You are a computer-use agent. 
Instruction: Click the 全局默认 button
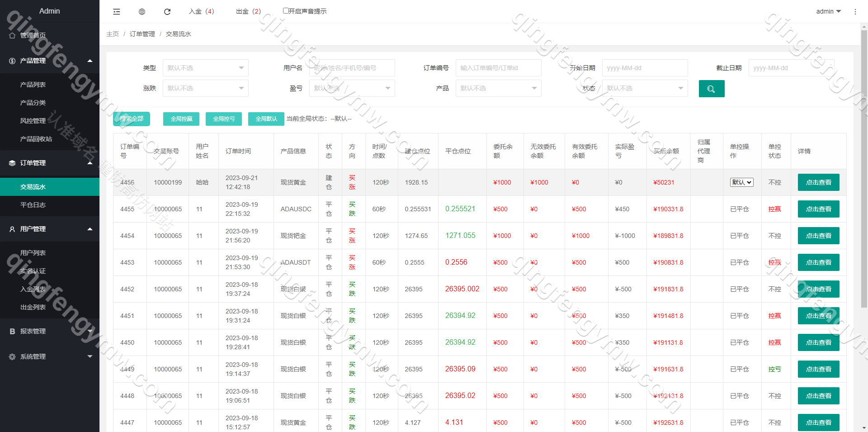(x=266, y=119)
